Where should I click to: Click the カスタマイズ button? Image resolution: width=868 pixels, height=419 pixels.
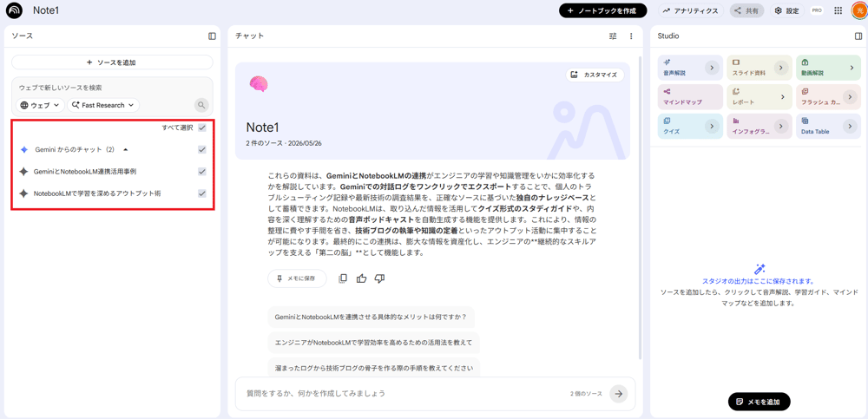tap(595, 75)
